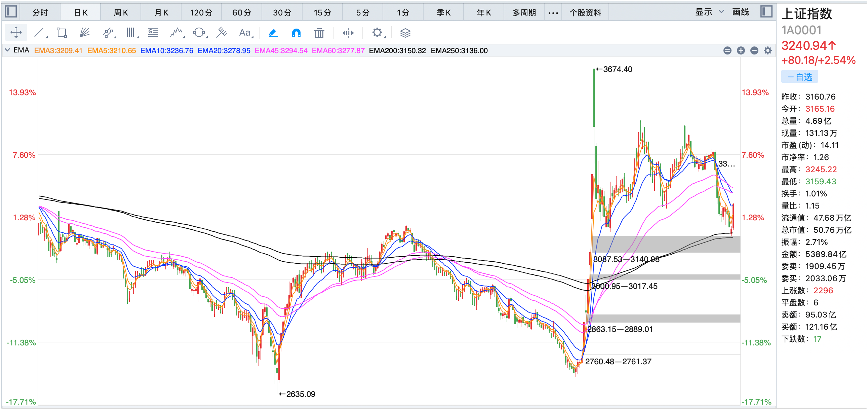
Task: Select the wave pattern drawing tool
Action: (176, 33)
